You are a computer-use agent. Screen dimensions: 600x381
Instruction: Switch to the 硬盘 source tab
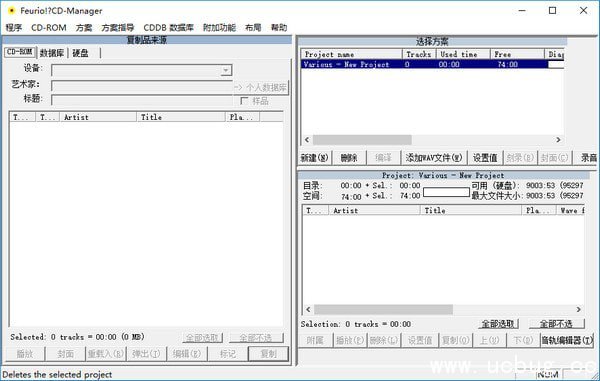click(x=81, y=53)
